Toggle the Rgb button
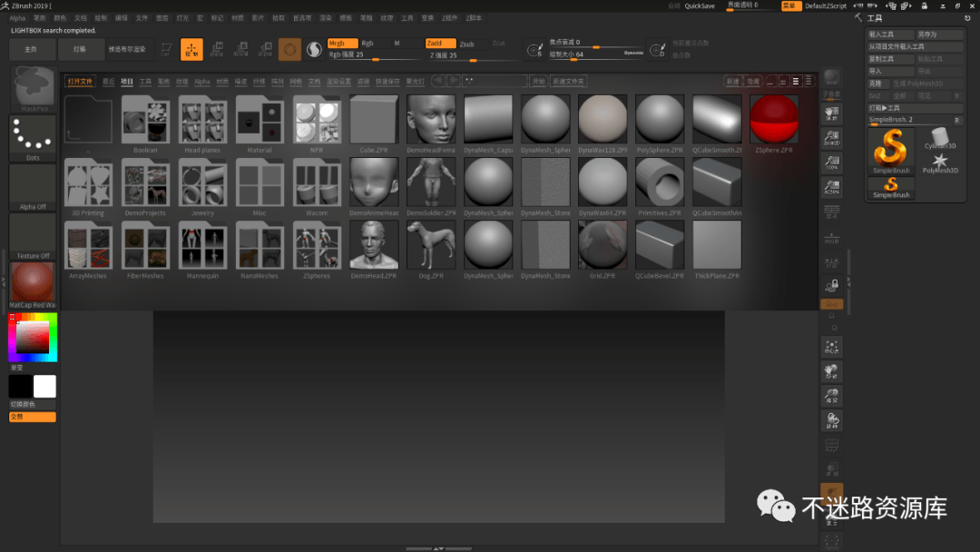 [375, 44]
